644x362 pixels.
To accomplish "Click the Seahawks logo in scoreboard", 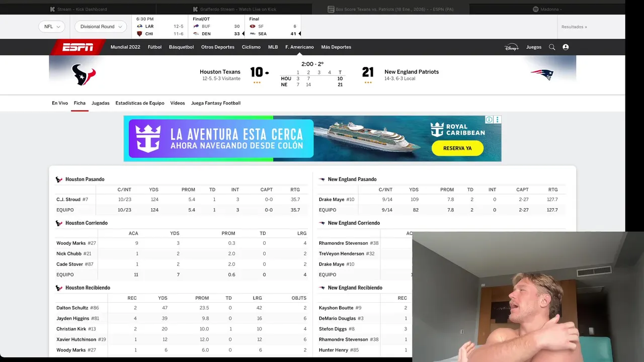I will pyautogui.click(x=253, y=34).
